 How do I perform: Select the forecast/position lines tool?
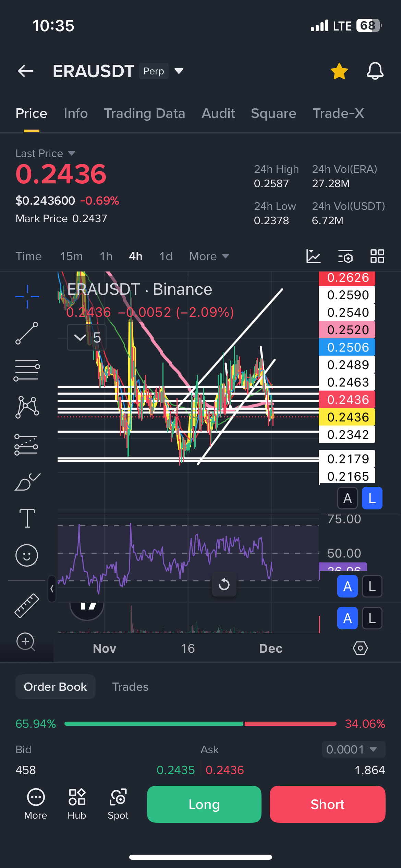(26, 445)
